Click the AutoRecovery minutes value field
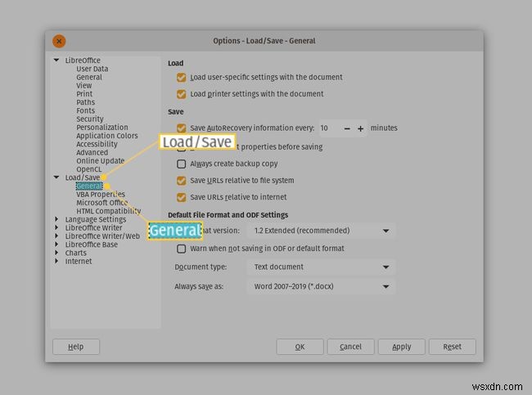 point(329,128)
